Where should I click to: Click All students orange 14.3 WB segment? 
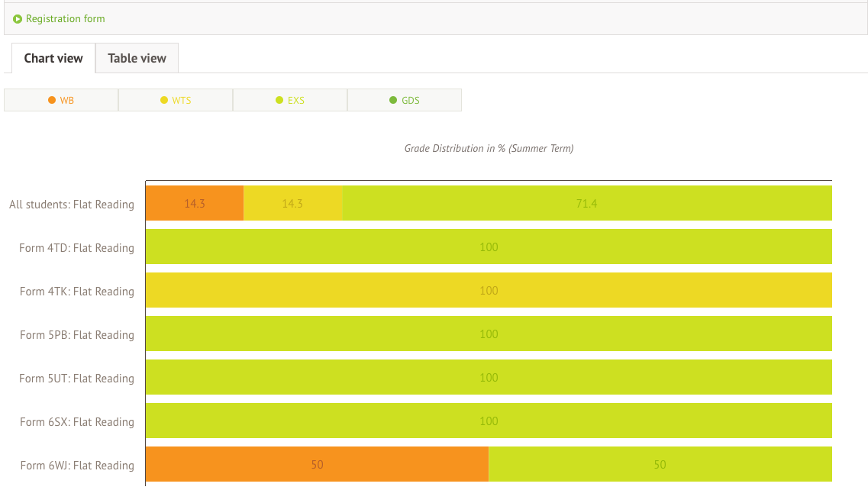point(195,203)
